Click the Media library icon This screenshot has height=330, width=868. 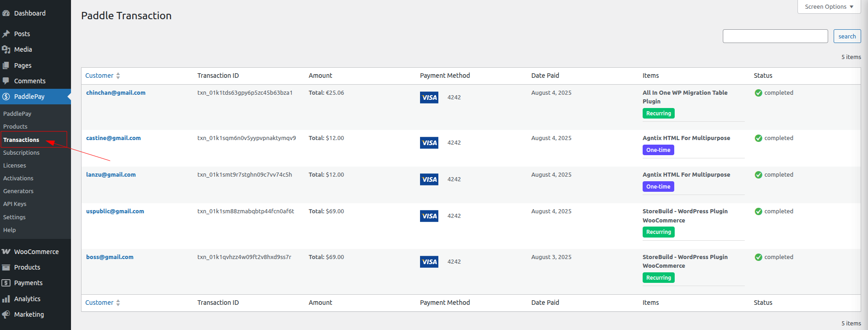coord(6,49)
